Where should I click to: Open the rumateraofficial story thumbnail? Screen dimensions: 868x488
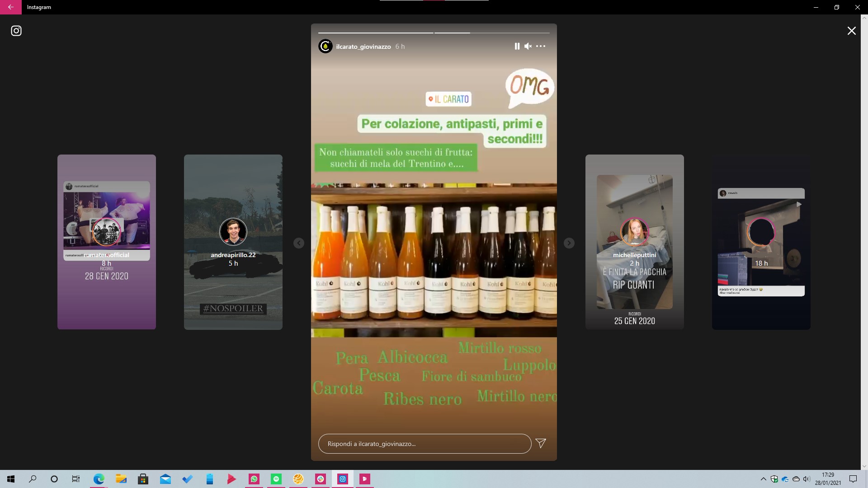tap(107, 242)
